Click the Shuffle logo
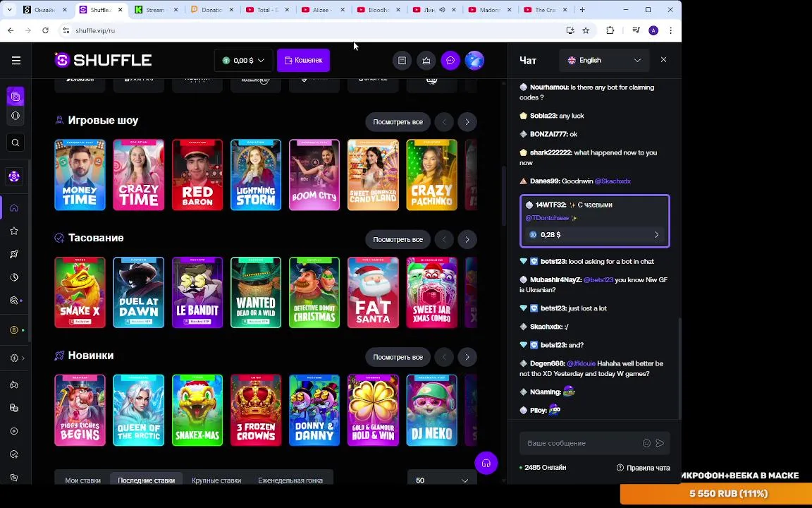The width and height of the screenshot is (812, 508). point(103,60)
